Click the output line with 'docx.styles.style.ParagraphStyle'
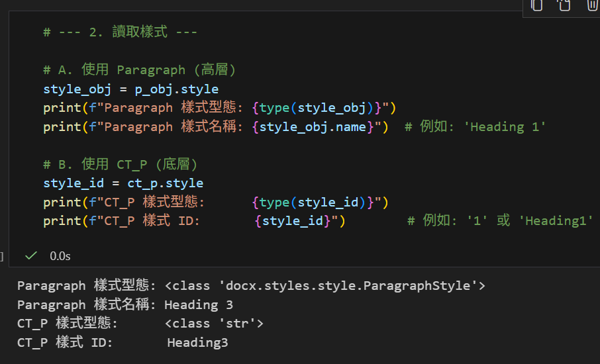The width and height of the screenshot is (600, 364). coord(252,286)
